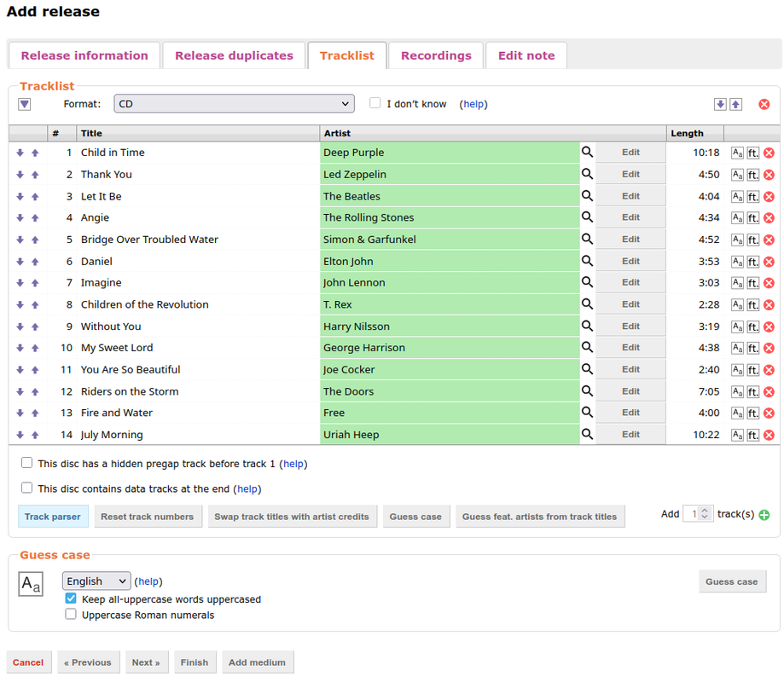
Task: Add tracks with the green plus icon
Action: pos(764,515)
